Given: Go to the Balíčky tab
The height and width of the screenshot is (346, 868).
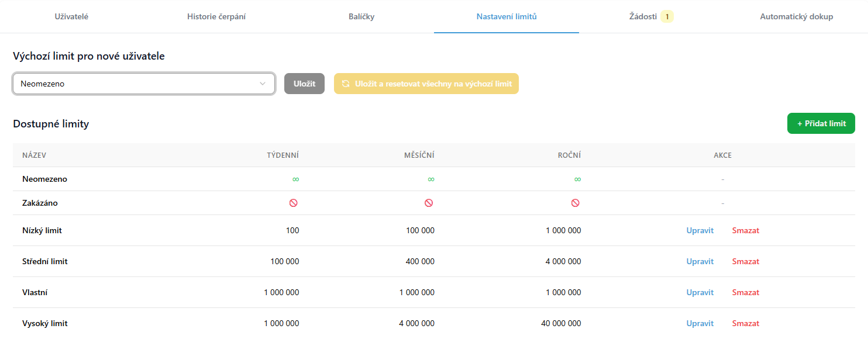Looking at the screenshot, I should pyautogui.click(x=361, y=16).
